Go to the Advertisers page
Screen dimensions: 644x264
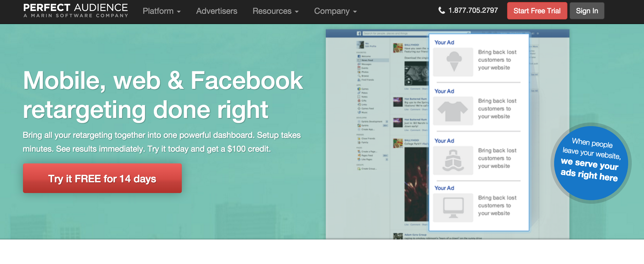pyautogui.click(x=217, y=11)
